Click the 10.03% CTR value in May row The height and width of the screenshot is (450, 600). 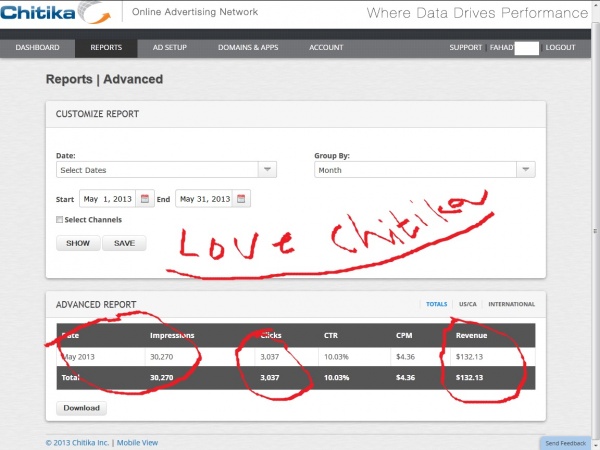[x=336, y=357]
